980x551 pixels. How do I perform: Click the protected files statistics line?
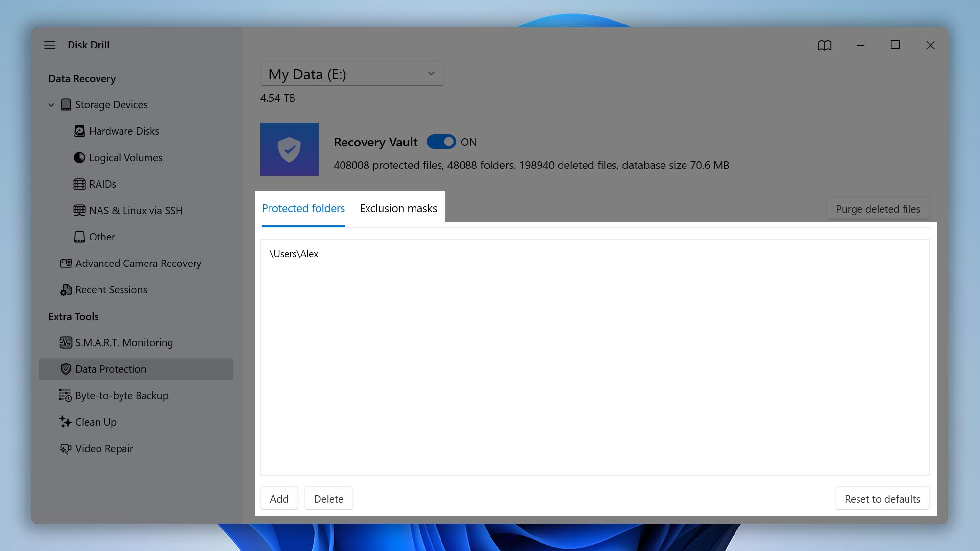click(531, 166)
